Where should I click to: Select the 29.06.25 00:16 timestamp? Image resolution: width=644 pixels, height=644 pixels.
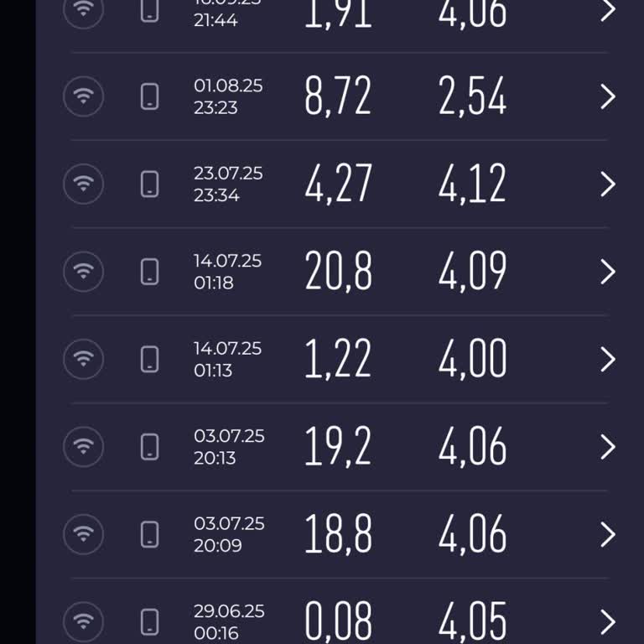[229, 621]
